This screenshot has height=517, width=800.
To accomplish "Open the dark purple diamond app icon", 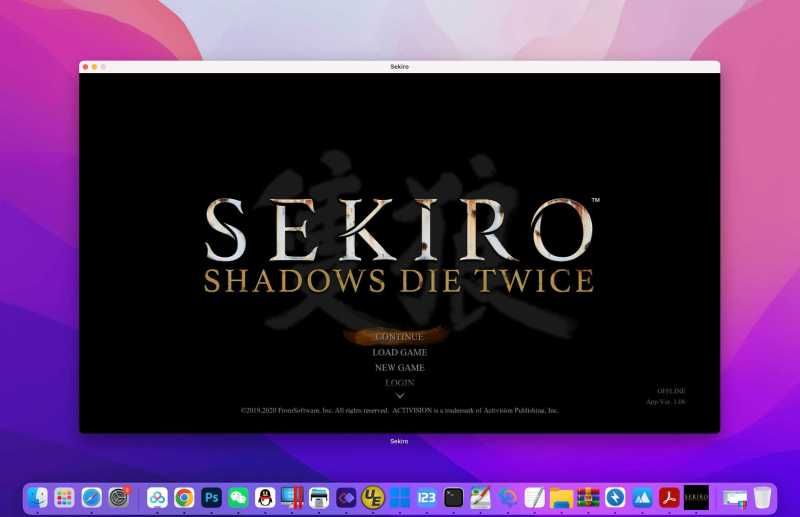I will 346,498.
